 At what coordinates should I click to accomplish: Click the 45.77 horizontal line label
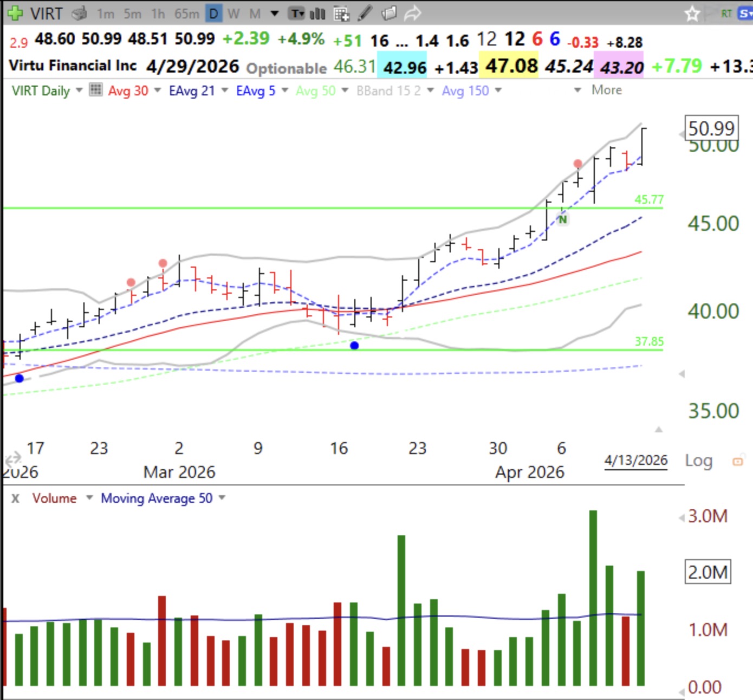tap(649, 199)
